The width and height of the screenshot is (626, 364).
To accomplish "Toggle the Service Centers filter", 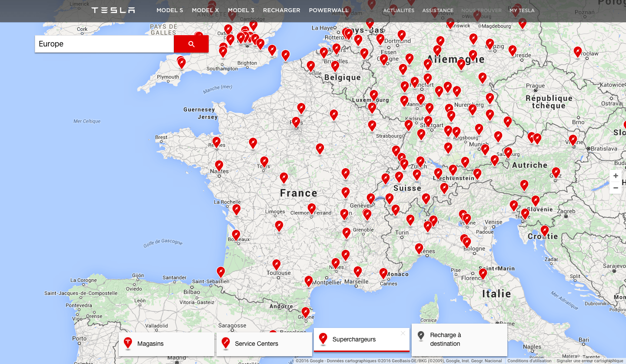I will [264, 344].
